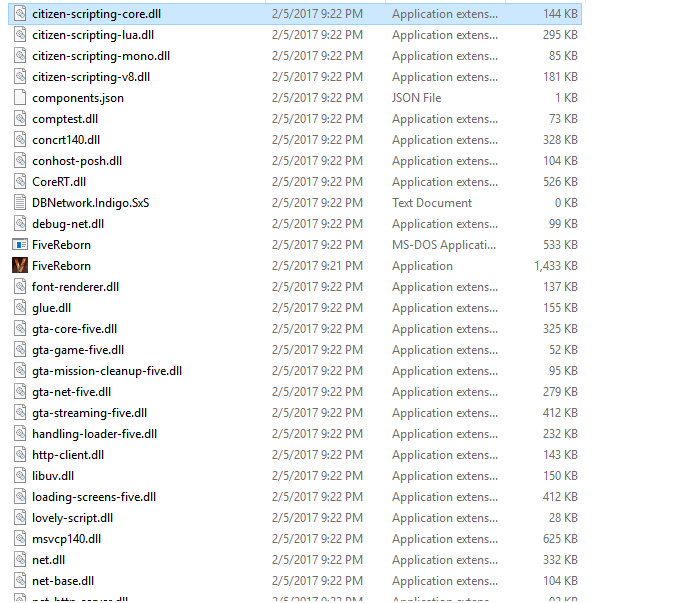Select the FiveReborn name with 1,433 KB size
This screenshot has height=603, width=700.
[61, 266]
